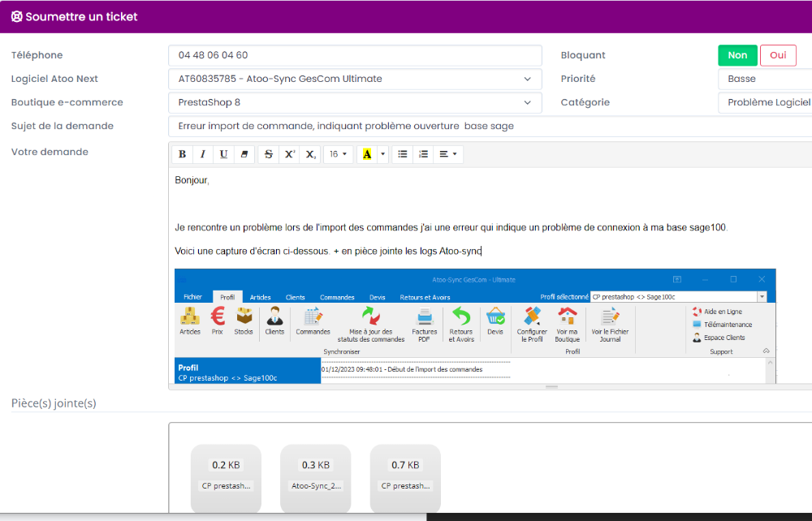The width and height of the screenshot is (812, 521).
Task: Open the Priorité dropdown showing Basse
Action: (765, 80)
